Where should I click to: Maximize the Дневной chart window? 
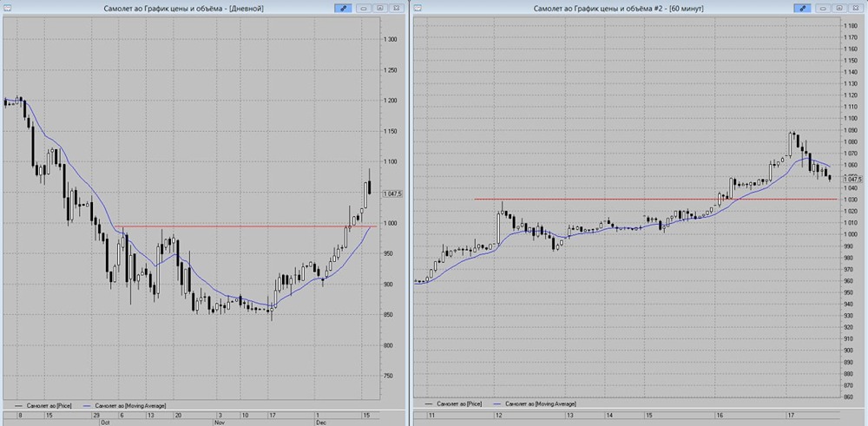380,9
